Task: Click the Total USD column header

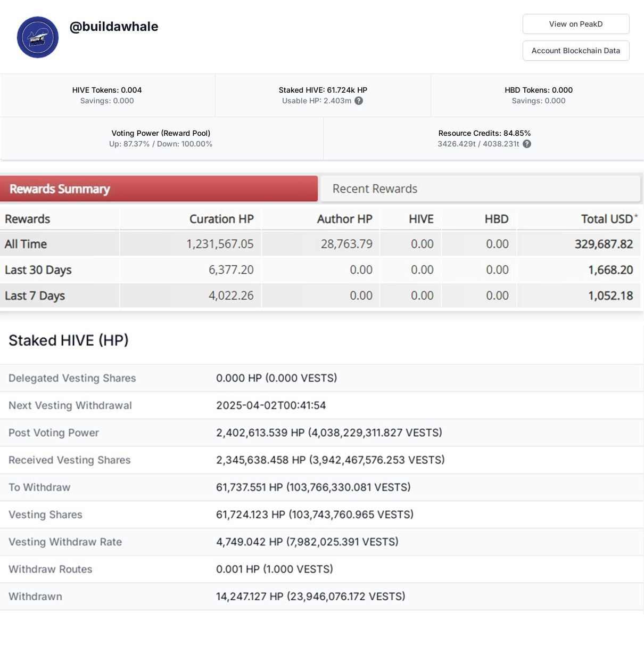Action: (x=609, y=219)
